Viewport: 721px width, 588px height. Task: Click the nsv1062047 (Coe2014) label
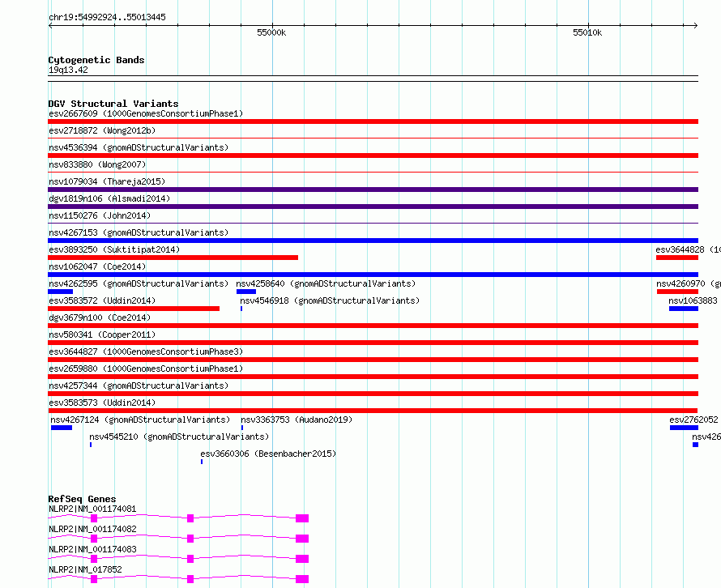click(x=97, y=266)
